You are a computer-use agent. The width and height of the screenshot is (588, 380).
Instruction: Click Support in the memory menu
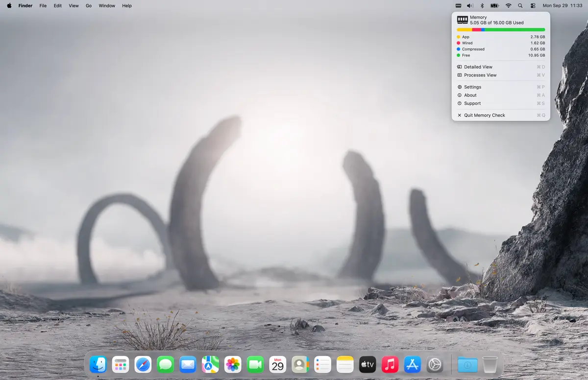click(x=472, y=103)
